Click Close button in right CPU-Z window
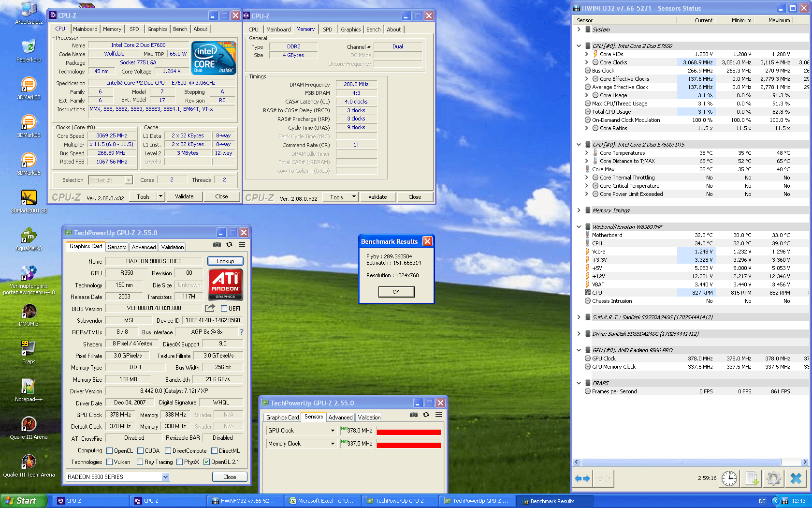 [415, 197]
